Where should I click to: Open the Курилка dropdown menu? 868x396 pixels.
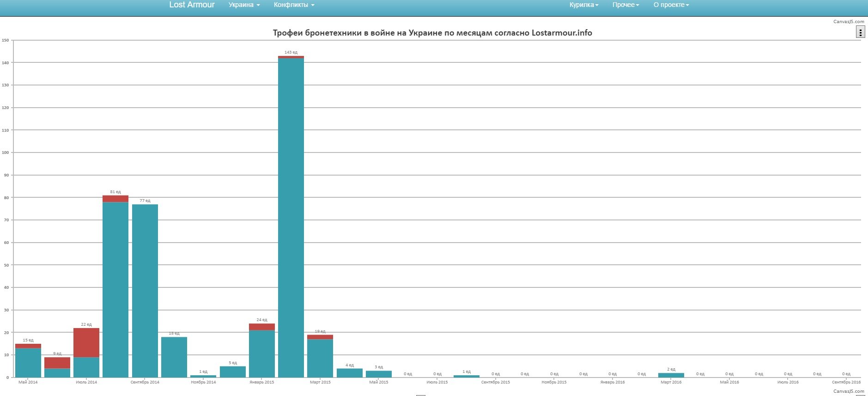(x=584, y=5)
